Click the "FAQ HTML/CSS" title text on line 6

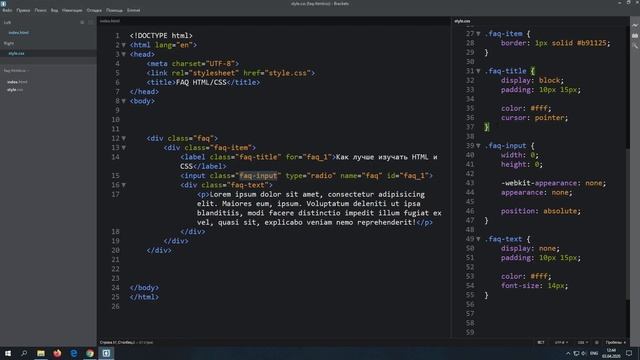(x=201, y=82)
